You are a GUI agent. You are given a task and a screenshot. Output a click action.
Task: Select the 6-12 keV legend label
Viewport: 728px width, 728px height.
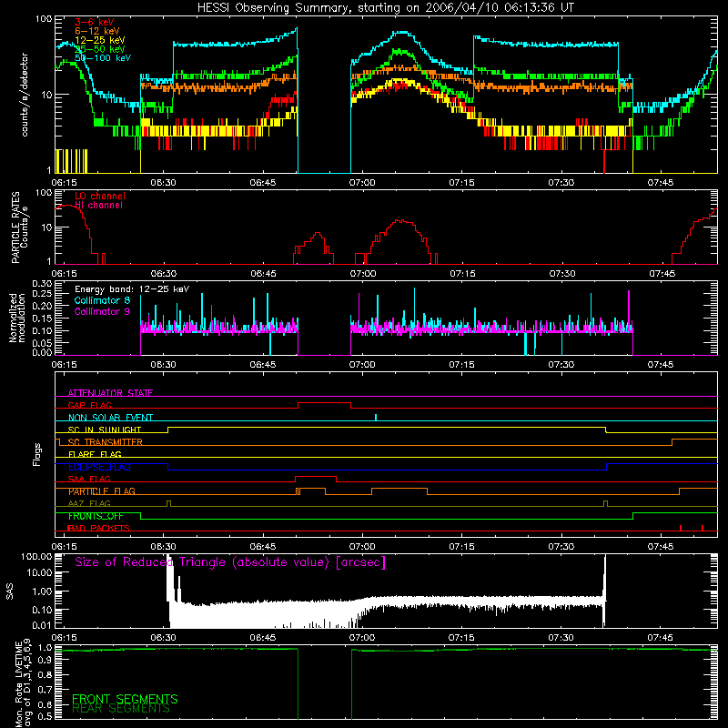point(97,31)
